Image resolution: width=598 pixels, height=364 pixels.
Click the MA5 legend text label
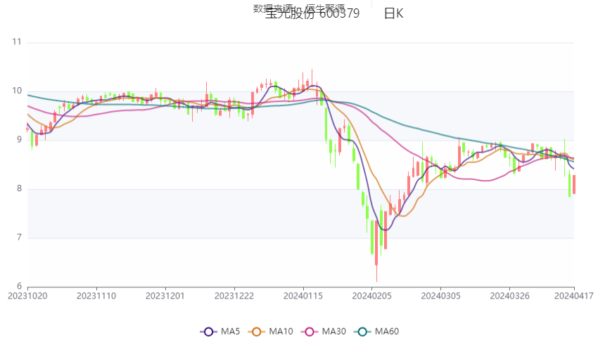click(x=230, y=332)
